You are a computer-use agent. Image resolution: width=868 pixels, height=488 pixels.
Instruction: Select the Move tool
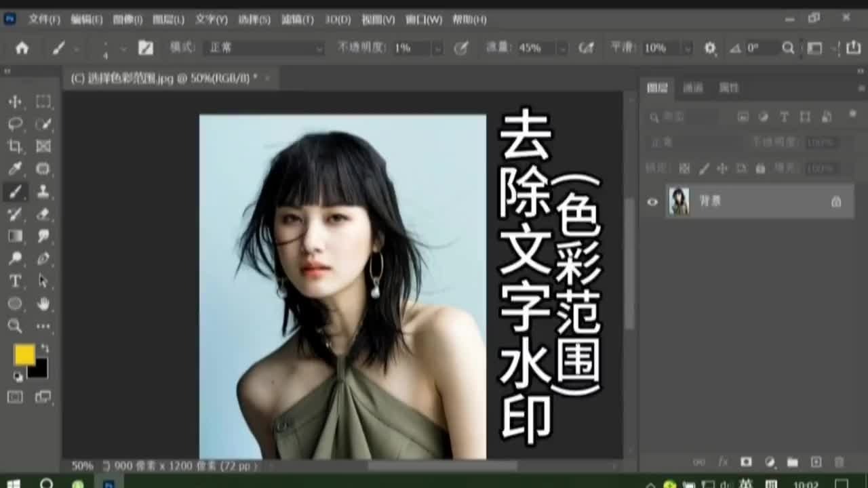(x=15, y=100)
